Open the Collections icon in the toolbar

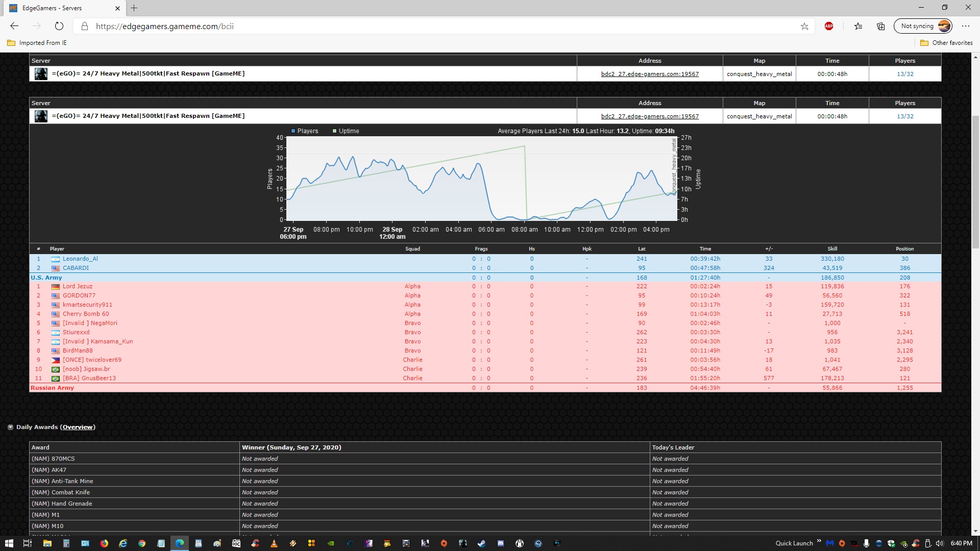pos(881,26)
